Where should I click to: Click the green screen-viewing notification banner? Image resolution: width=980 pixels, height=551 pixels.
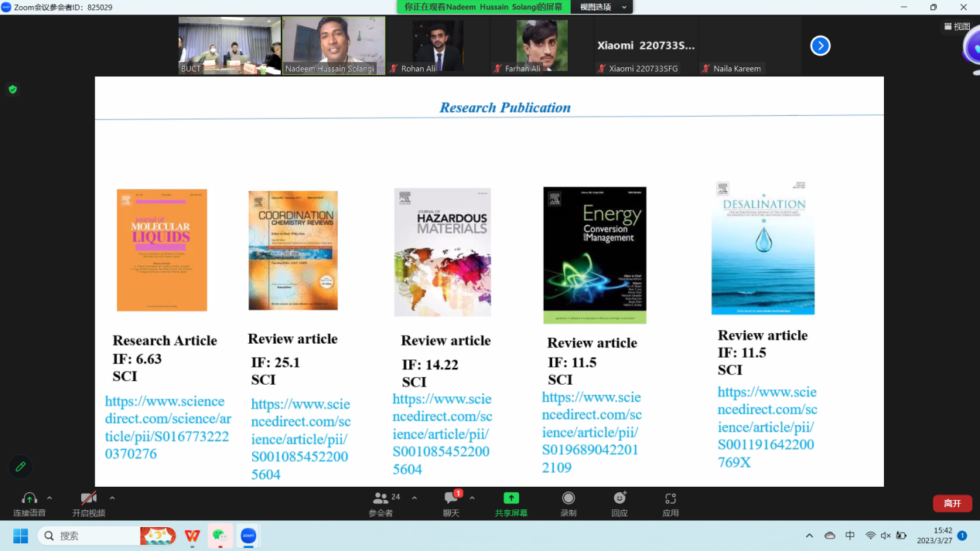click(x=484, y=7)
